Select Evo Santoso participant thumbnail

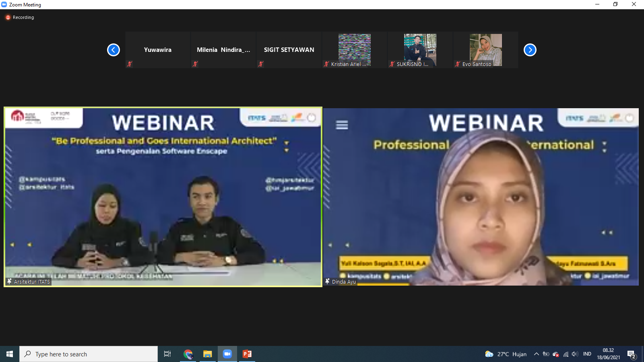(485, 50)
